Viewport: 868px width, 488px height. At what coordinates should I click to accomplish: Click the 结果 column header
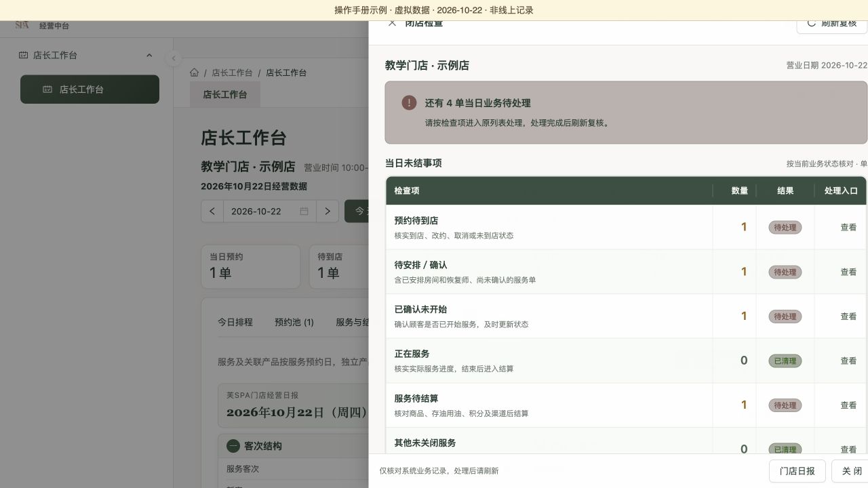(785, 191)
